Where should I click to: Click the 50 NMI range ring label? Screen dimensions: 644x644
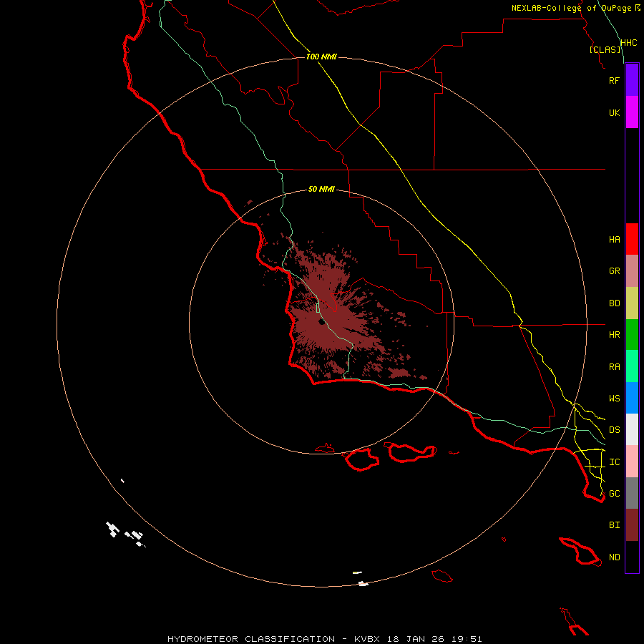coord(321,189)
